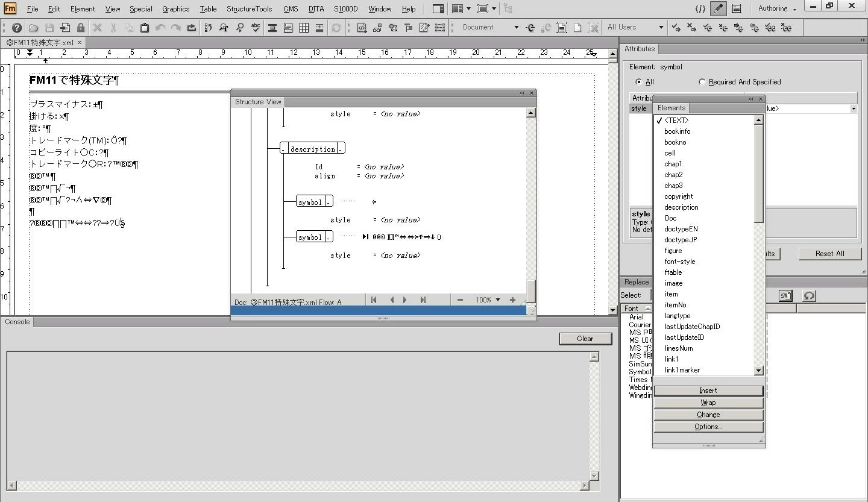
Task: Click the padlock icon in toolbar
Action: (x=81, y=28)
